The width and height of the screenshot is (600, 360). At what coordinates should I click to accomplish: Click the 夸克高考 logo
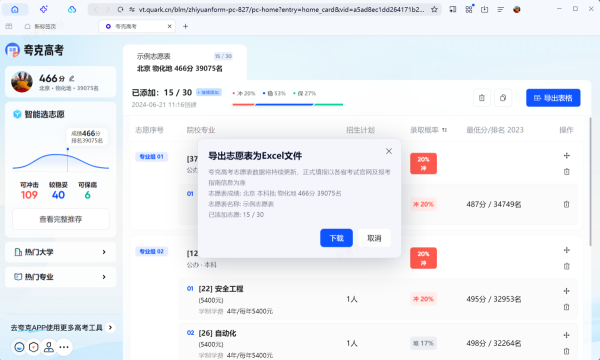34,50
